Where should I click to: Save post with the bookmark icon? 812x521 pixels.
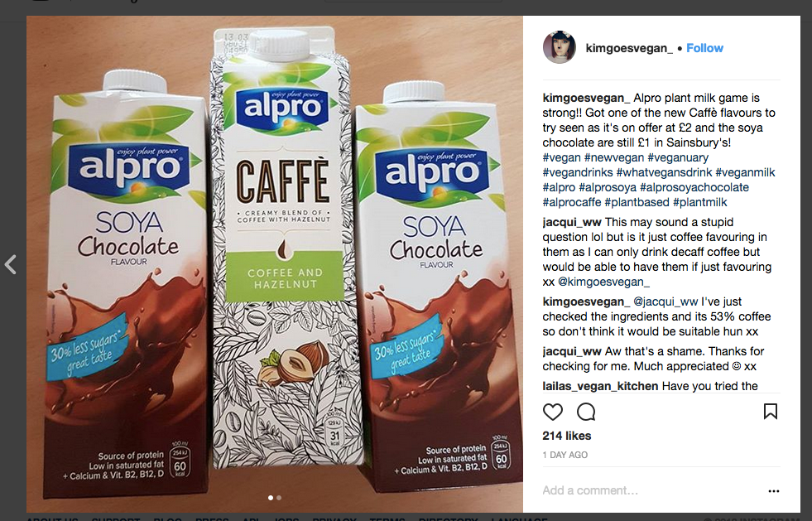coord(771,412)
